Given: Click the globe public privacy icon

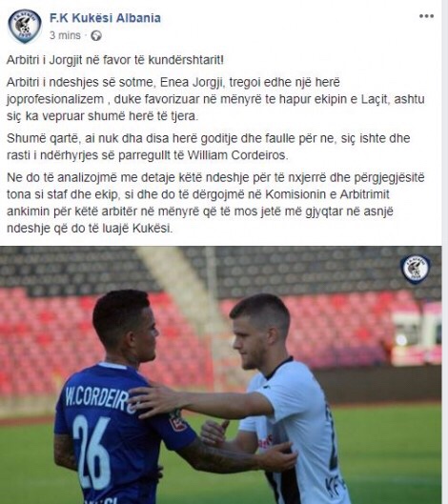Looking at the screenshot, I should 96,35.
